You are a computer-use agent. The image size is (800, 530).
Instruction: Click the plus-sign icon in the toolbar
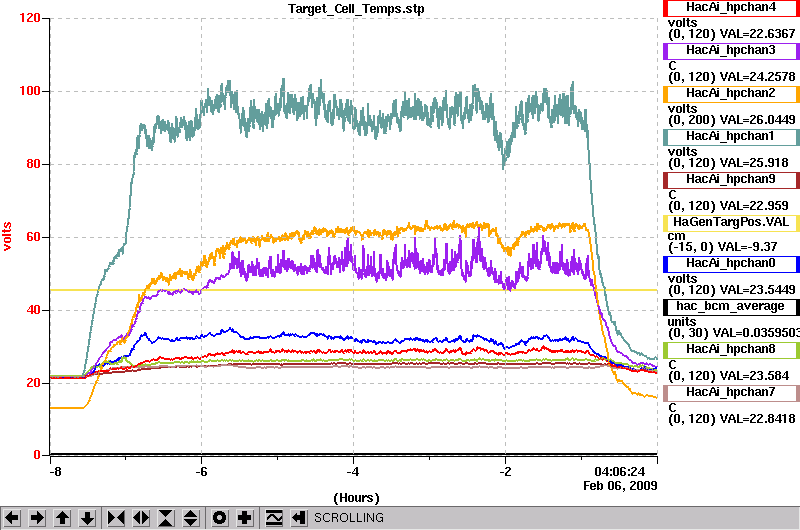pos(245,518)
